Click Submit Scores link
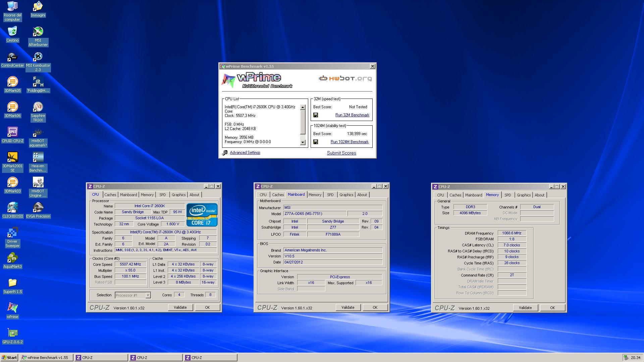The width and height of the screenshot is (644, 362). click(x=341, y=153)
